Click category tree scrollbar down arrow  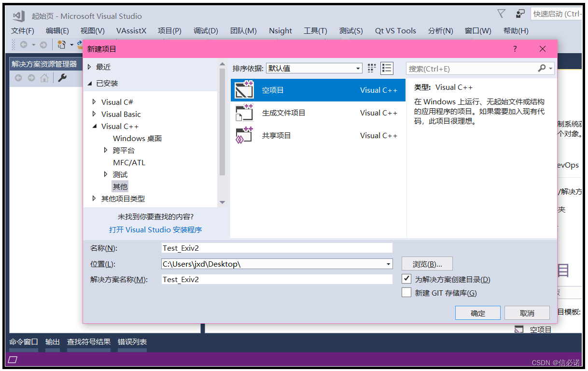[222, 202]
